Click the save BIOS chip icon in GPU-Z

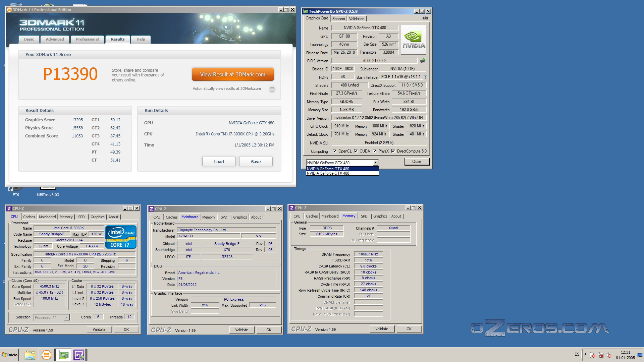423,61
